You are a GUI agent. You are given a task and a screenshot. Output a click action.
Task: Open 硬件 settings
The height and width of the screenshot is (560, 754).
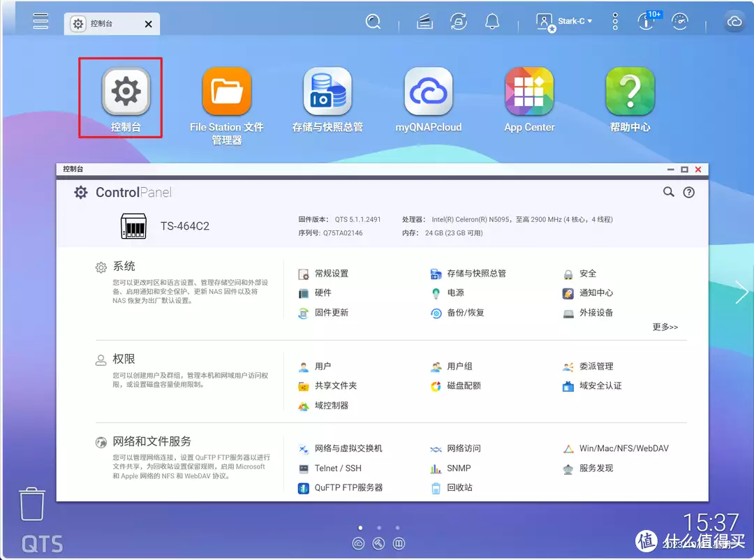pyautogui.click(x=315, y=293)
